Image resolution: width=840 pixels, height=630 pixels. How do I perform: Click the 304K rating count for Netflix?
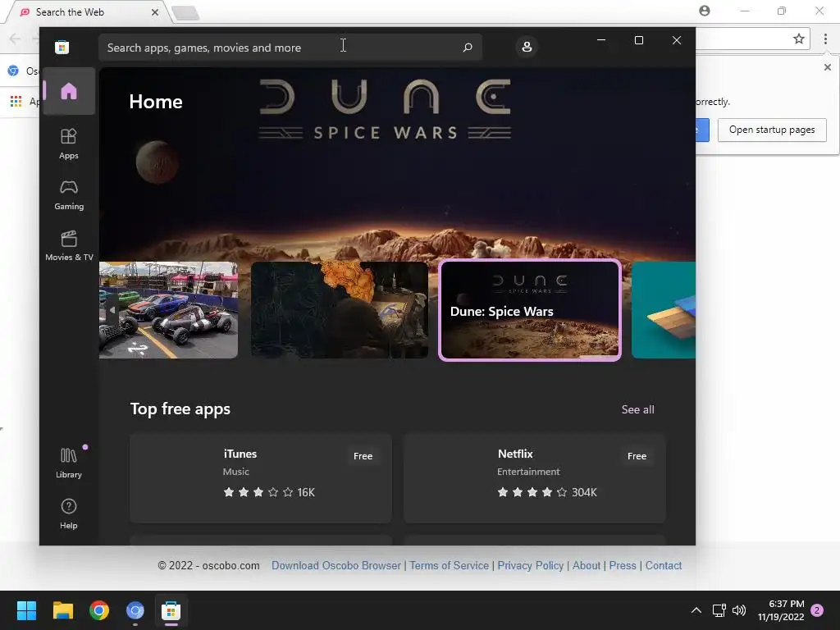[584, 492]
